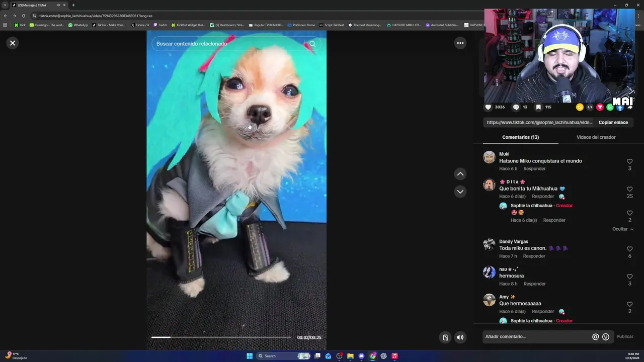Go to the previous video with the up arrow

coord(460,174)
